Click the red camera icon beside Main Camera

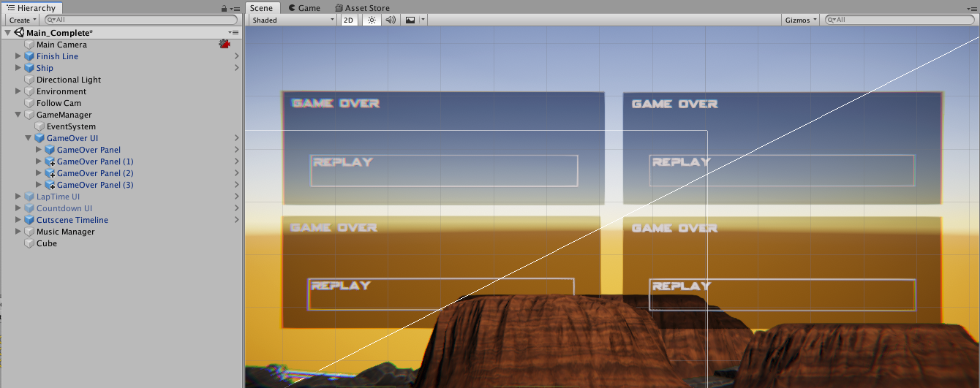click(225, 45)
